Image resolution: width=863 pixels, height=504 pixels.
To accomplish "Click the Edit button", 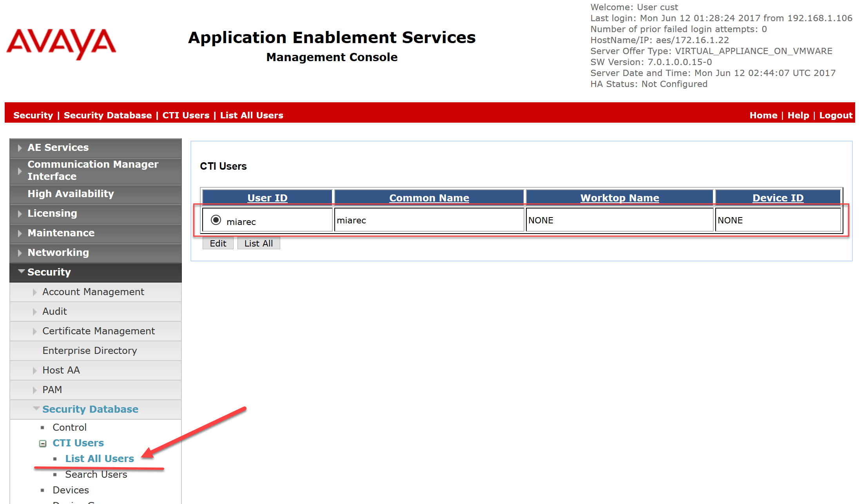I will coord(218,243).
